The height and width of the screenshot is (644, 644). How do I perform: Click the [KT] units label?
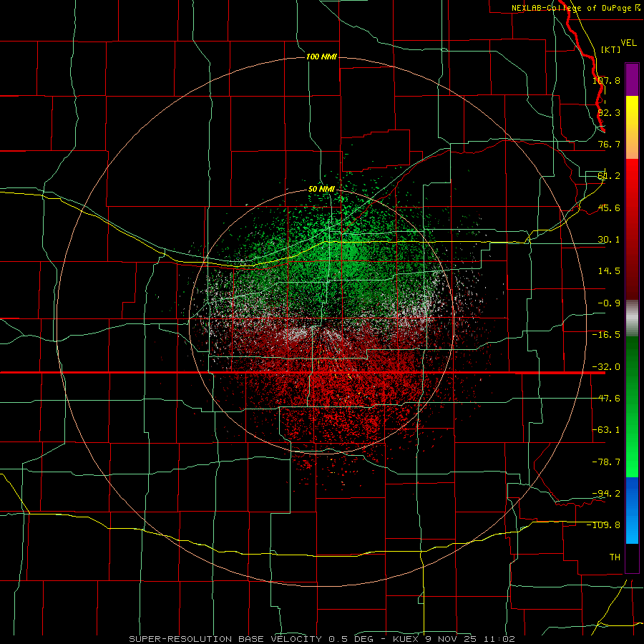pos(611,49)
